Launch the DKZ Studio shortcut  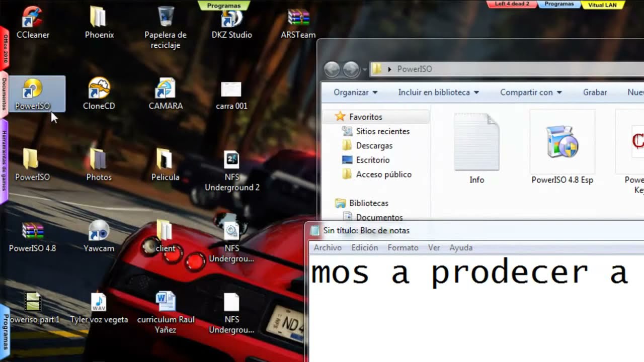(232, 23)
